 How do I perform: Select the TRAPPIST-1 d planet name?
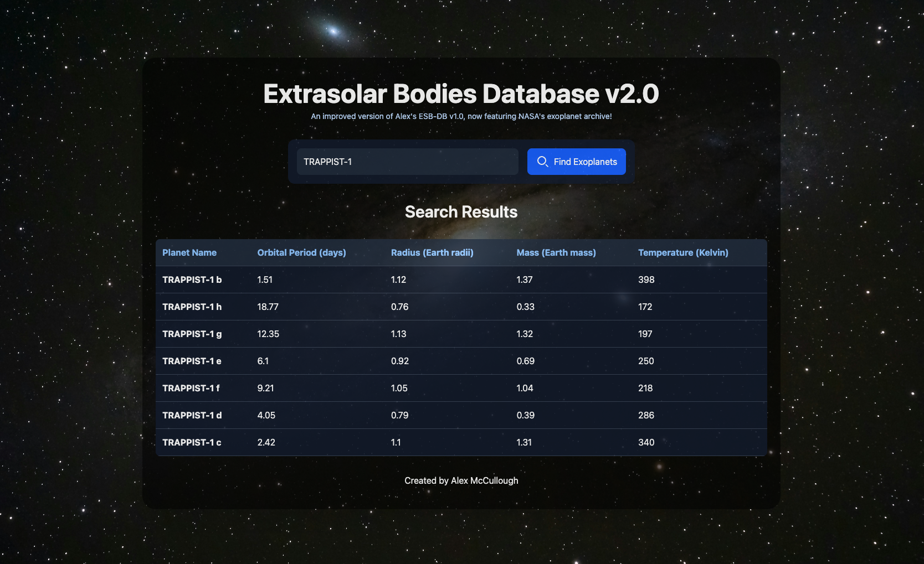[x=192, y=415]
